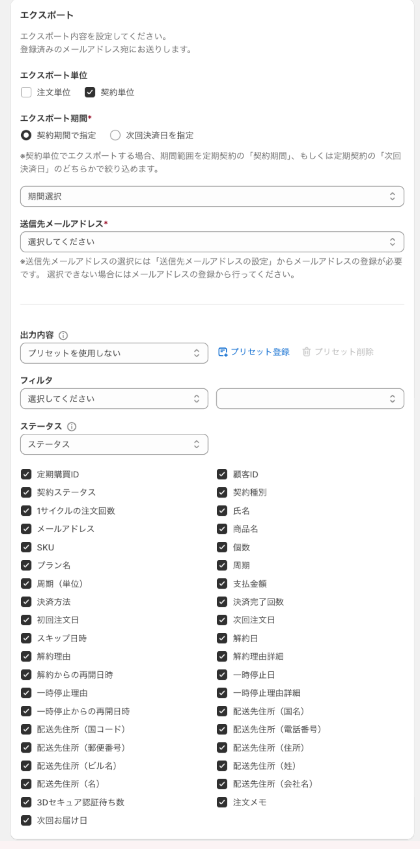This screenshot has width=420, height=849.
Task: Check the 注文単位 checkbox
Action: coord(26,92)
